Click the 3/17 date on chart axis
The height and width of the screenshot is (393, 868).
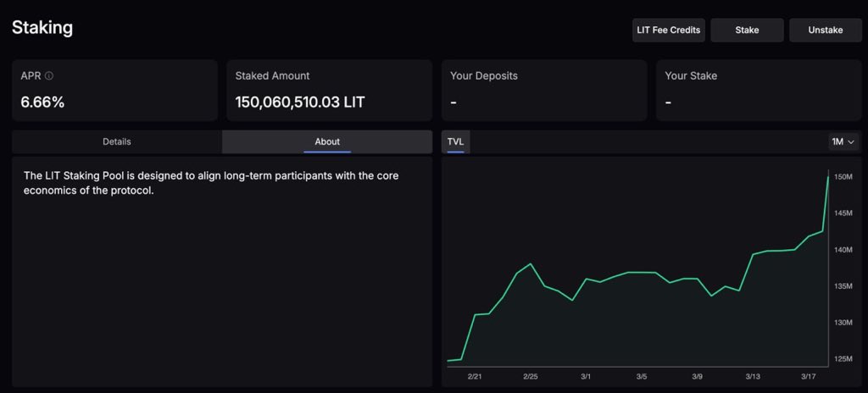coord(809,376)
